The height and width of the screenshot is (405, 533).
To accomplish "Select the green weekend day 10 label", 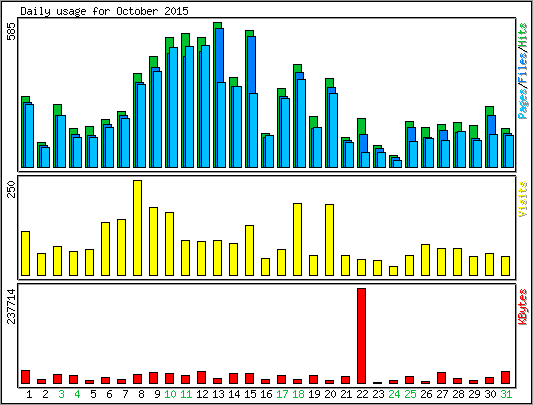I will pos(170,394).
